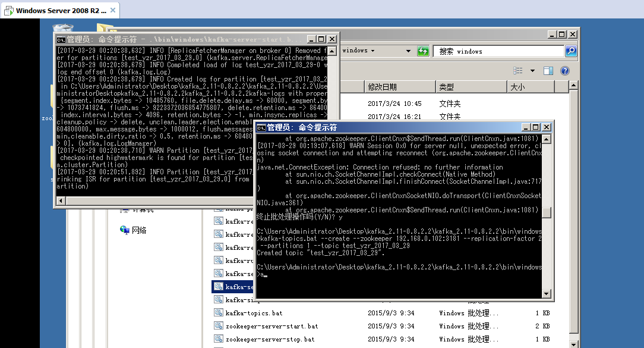Maximize the front command prompt window
Image resolution: width=644 pixels, height=348 pixels.
click(x=535, y=127)
